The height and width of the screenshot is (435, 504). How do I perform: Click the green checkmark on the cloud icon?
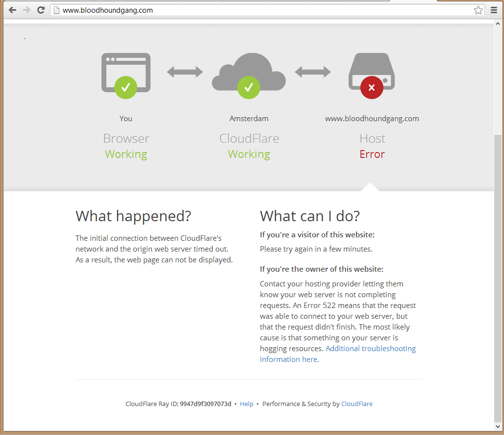coord(249,87)
